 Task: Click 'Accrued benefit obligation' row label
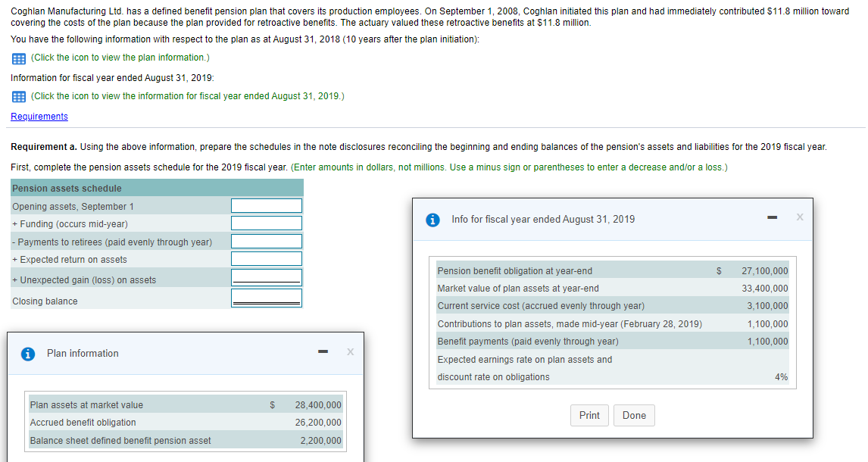[x=83, y=422]
